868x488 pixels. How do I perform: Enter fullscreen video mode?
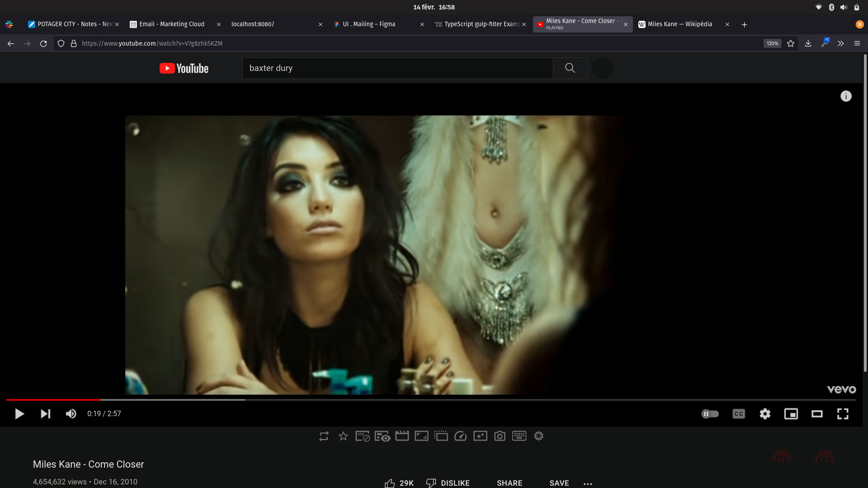pos(843,414)
